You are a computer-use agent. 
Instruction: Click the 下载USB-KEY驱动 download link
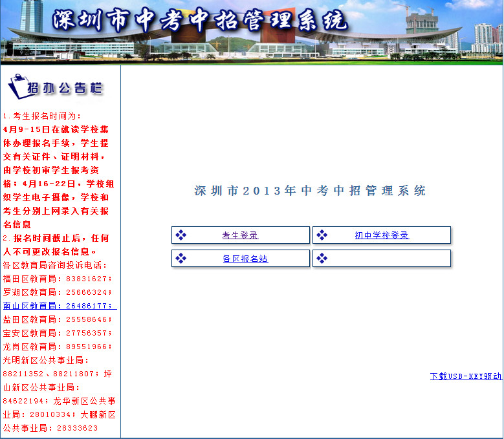466,376
